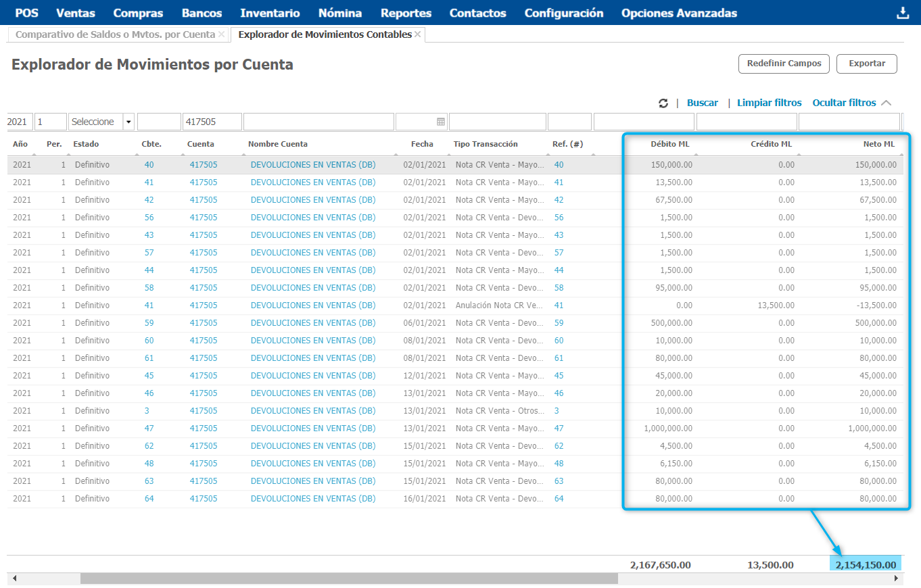The height and width of the screenshot is (588, 921).
Task: Click the Limpiar filtros link
Action: click(769, 103)
